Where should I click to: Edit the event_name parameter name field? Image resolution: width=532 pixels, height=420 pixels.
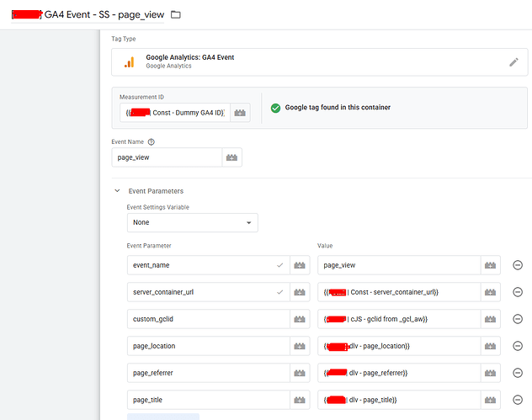pyautogui.click(x=209, y=265)
